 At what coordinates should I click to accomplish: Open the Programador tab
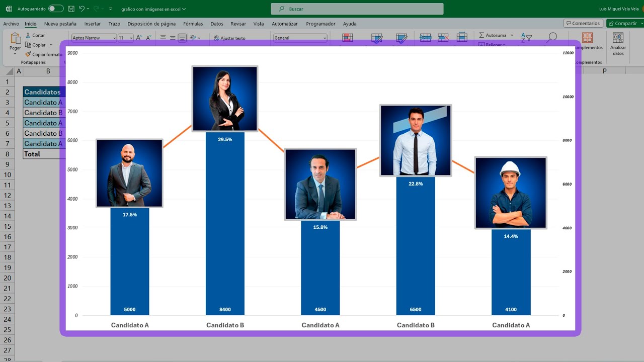pyautogui.click(x=320, y=24)
